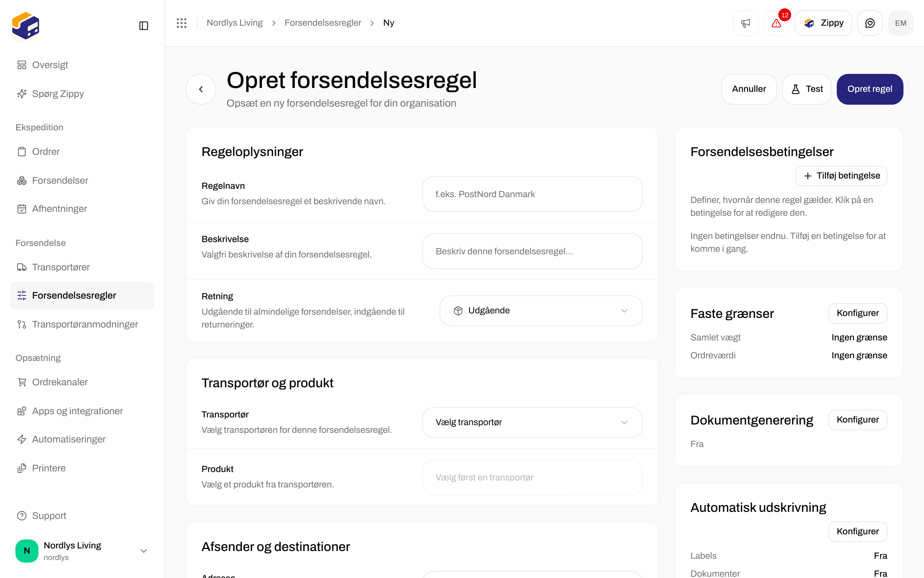Click the Beskrivelse input field
This screenshot has height=578, width=924.
pos(532,251)
